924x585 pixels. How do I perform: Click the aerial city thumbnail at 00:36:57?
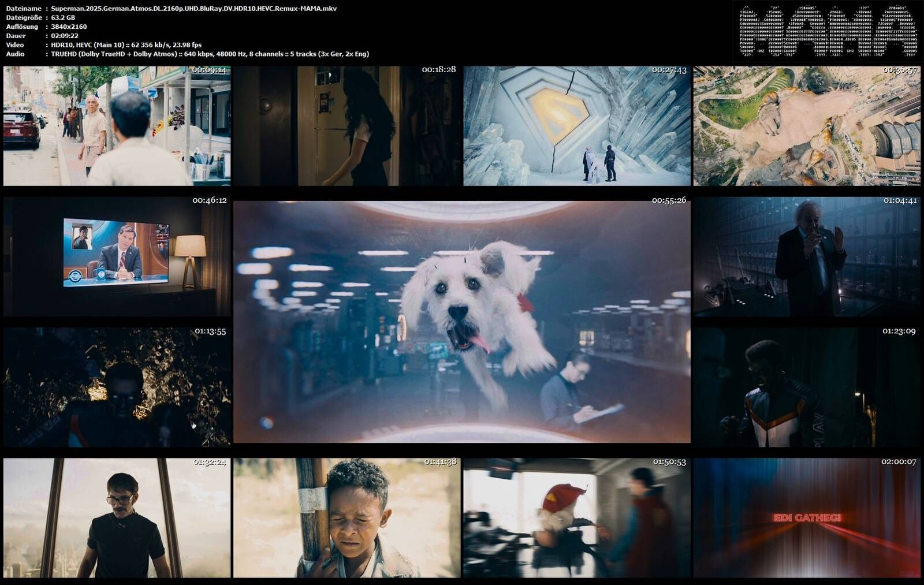tap(807, 126)
